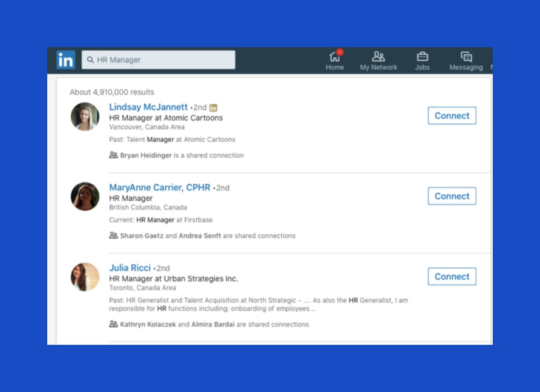Focus the HR Manager search field

click(158, 60)
